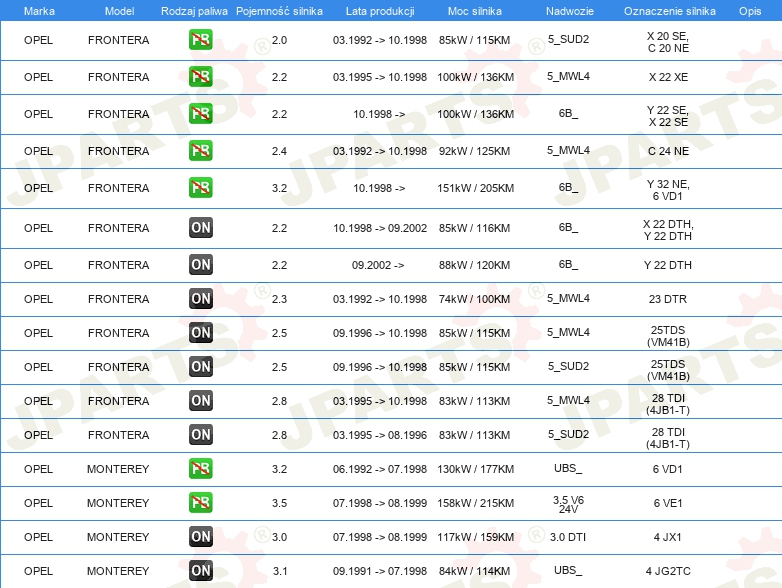Click the Lata produkcji column header
Viewport: 782px width, 588px height.
coord(380,11)
